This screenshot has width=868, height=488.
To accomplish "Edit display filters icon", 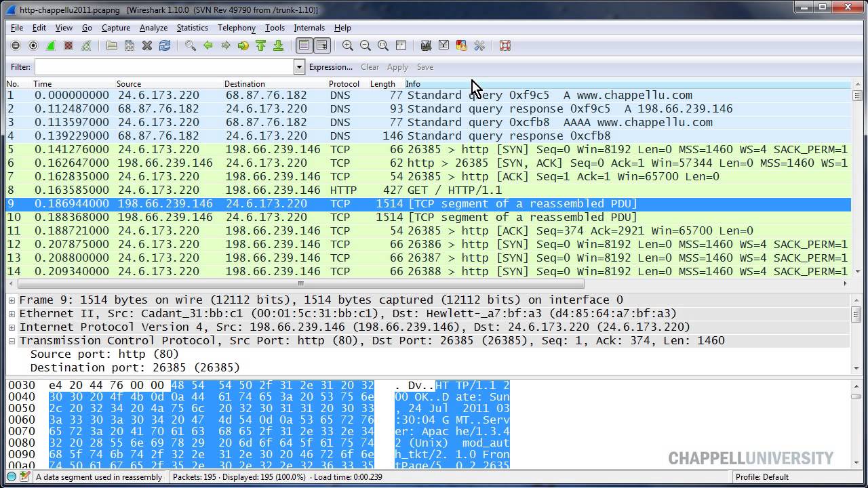I will pos(444,45).
